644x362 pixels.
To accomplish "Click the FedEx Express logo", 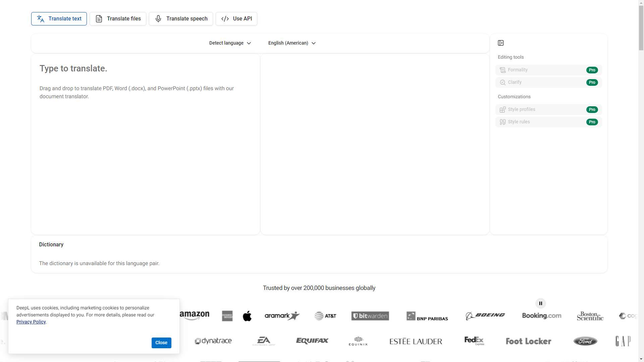I will tap(474, 341).
